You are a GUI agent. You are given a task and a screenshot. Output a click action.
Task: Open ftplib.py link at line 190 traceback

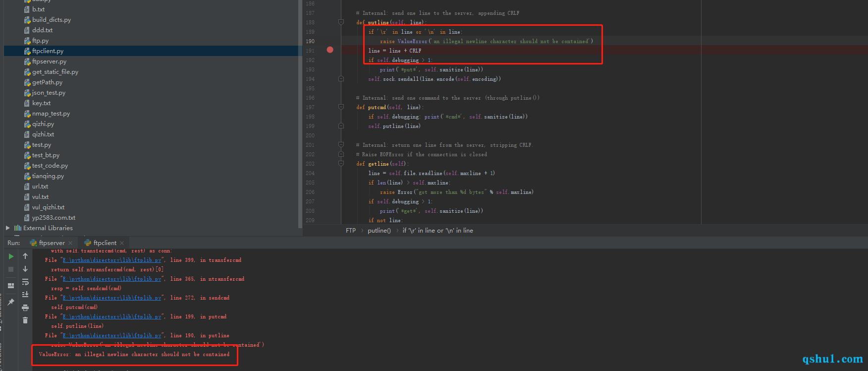112,335
